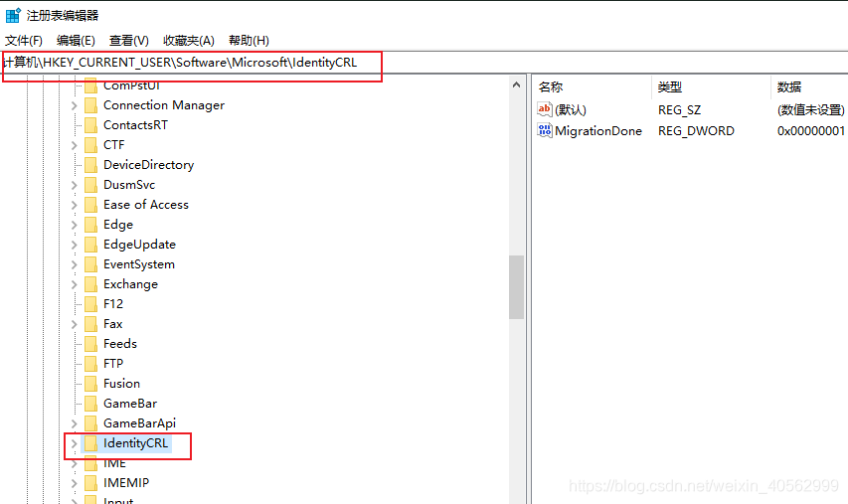Expand the IdentityCRL key

click(75, 444)
